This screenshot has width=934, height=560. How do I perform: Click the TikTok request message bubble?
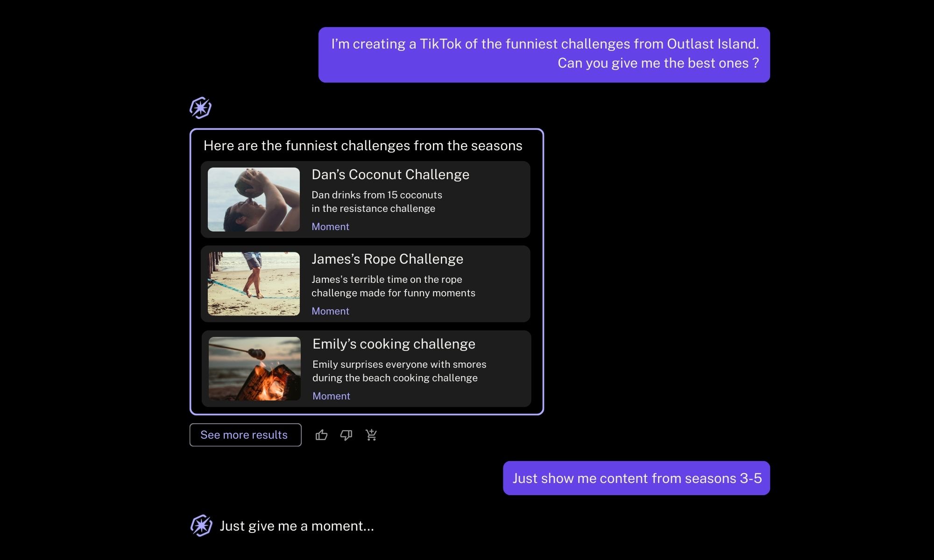[544, 55]
